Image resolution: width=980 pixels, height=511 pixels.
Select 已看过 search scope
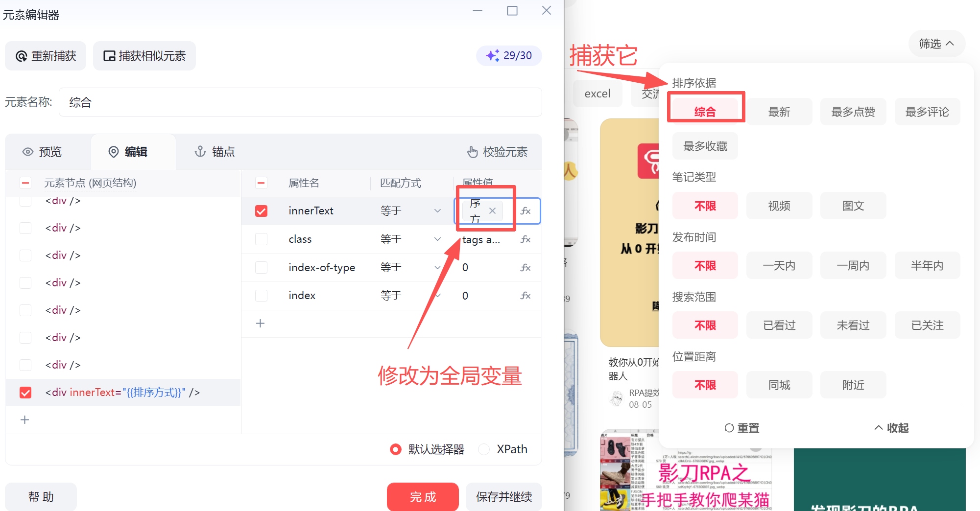click(779, 325)
